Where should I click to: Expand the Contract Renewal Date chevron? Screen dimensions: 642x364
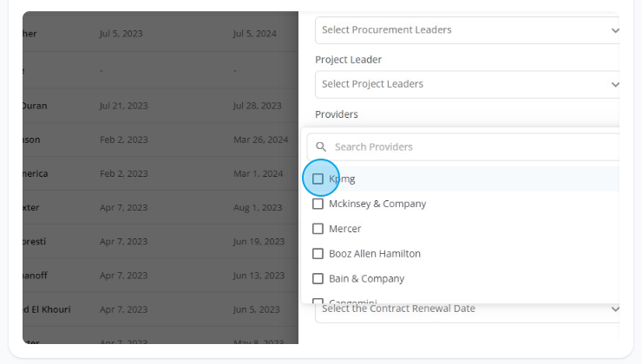(x=615, y=309)
